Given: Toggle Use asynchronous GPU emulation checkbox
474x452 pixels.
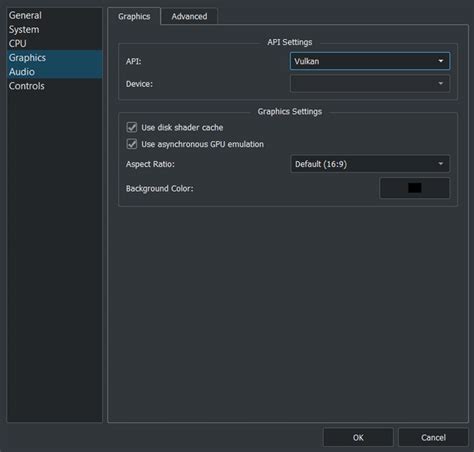Looking at the screenshot, I should click(x=132, y=144).
